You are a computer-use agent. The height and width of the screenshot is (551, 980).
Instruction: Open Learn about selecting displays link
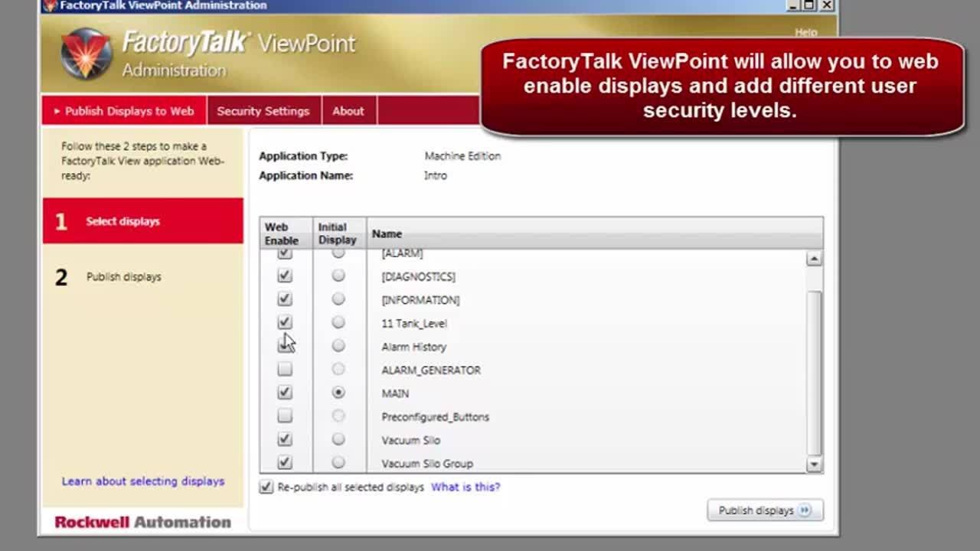[x=143, y=481]
